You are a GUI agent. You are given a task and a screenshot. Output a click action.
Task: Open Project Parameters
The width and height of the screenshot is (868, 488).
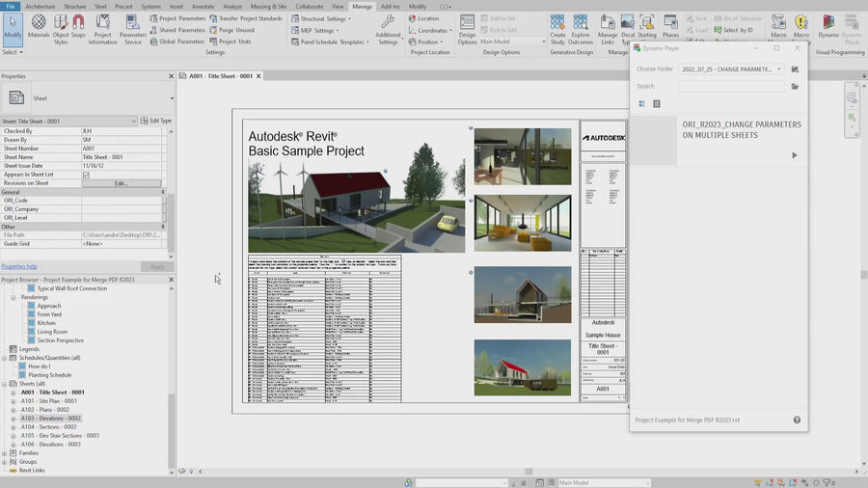[177, 18]
